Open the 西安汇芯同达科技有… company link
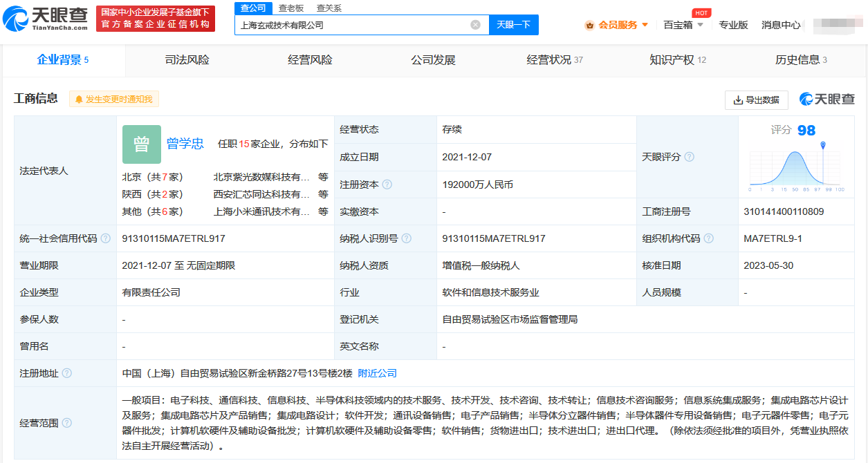 point(262,194)
